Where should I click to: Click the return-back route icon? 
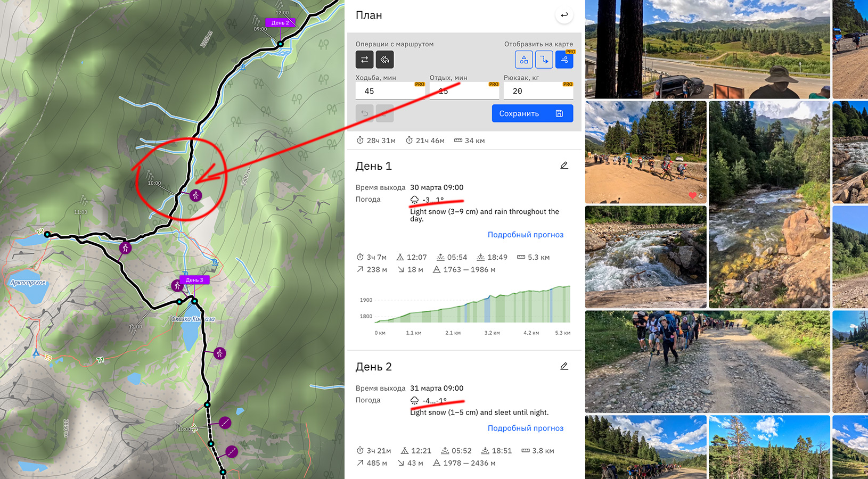(384, 60)
